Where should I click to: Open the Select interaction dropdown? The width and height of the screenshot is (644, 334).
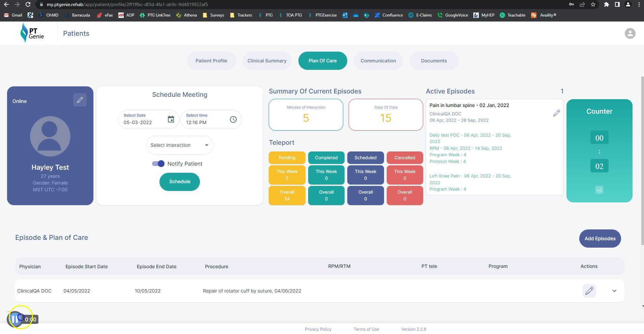click(179, 145)
